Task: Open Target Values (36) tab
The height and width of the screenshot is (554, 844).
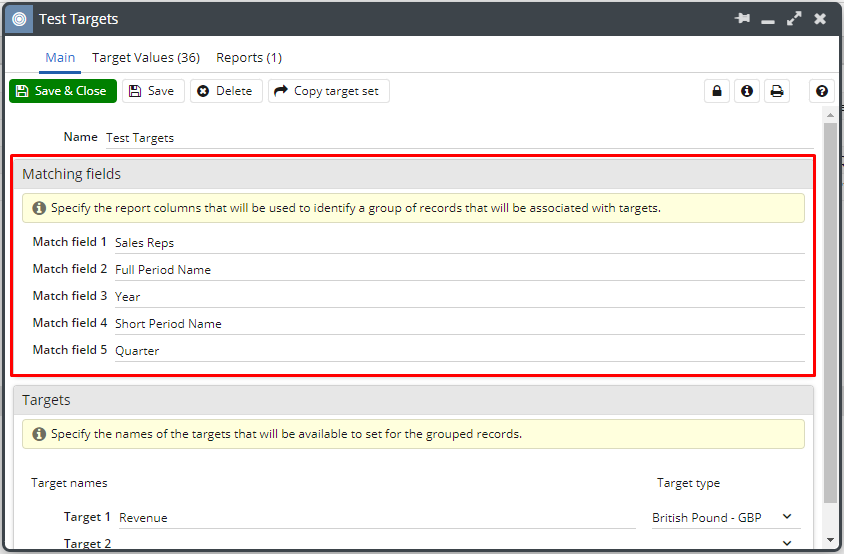Action: click(x=146, y=58)
